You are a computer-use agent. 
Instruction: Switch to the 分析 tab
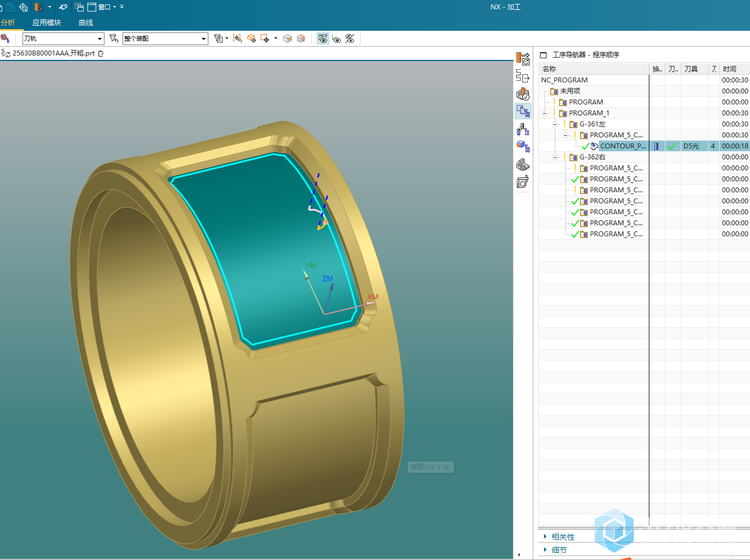8,23
